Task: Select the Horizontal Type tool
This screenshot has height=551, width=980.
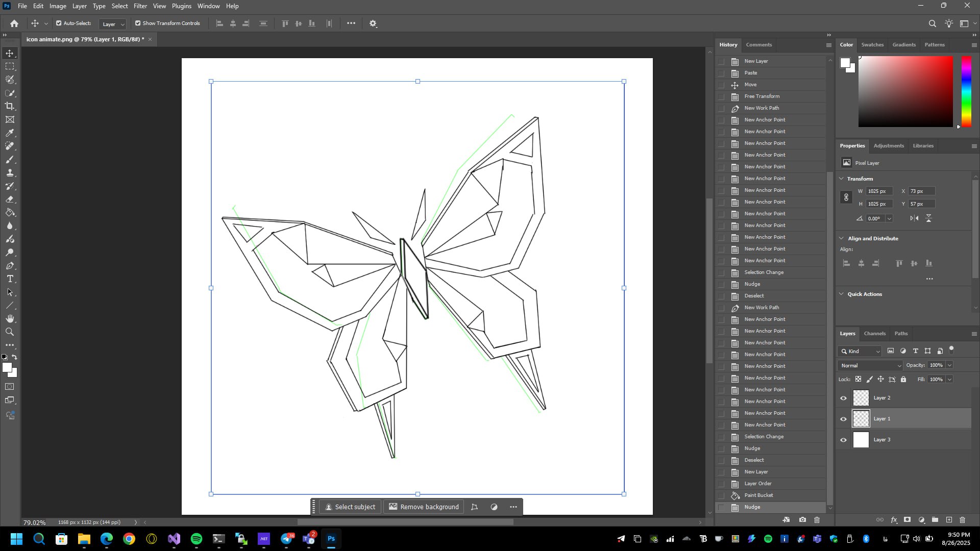Action: click(x=10, y=279)
